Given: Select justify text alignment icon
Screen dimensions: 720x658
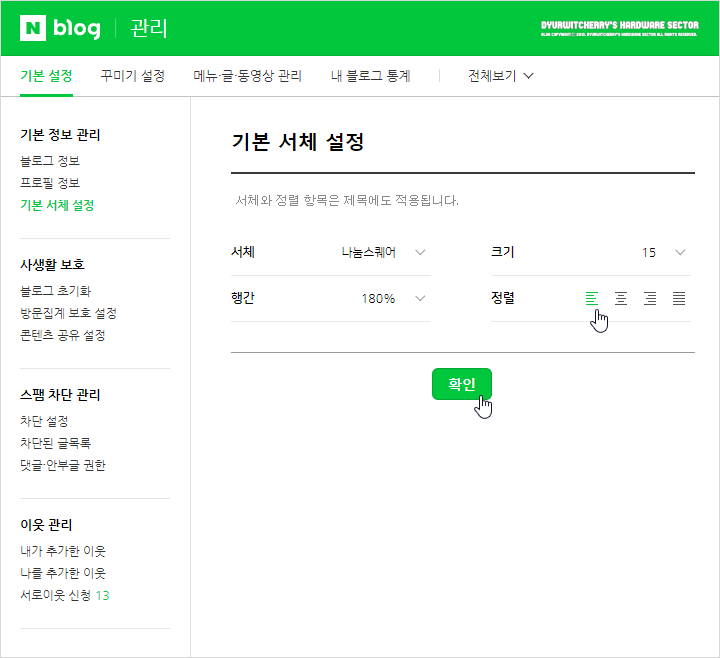Looking at the screenshot, I should [679, 298].
